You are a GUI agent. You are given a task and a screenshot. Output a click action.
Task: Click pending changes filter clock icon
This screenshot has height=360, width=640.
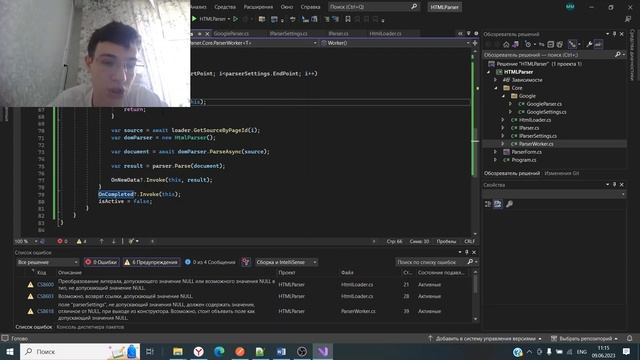[528, 44]
